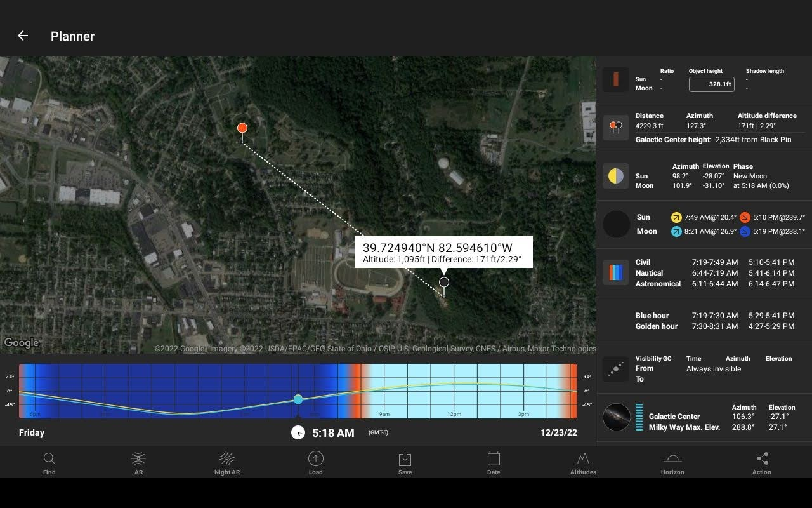Click the 12pm position on the timeline
Image resolution: width=812 pixels, height=508 pixels.
point(454,414)
